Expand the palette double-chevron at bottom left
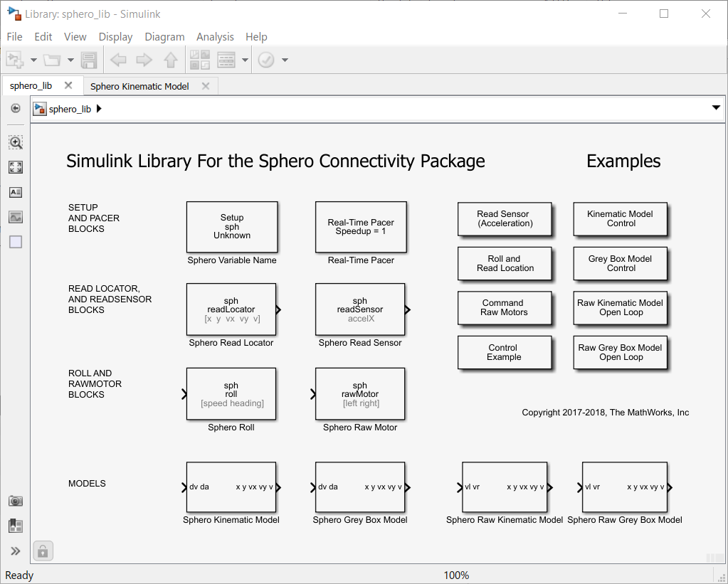Viewport: 728px width, 584px height. pos(16,551)
